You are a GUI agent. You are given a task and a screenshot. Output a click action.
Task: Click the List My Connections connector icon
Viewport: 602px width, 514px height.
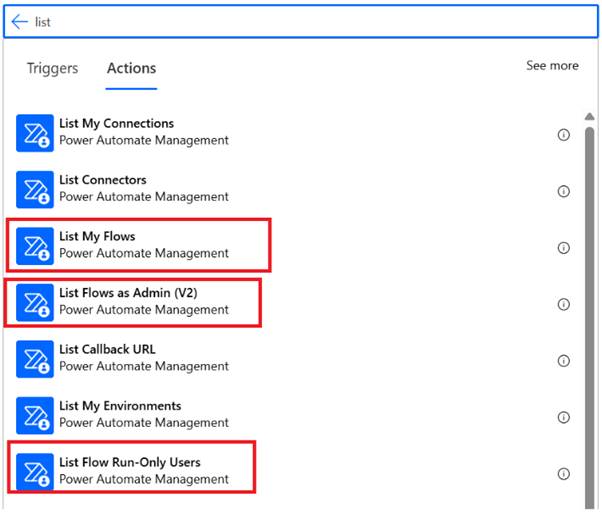pos(35,133)
